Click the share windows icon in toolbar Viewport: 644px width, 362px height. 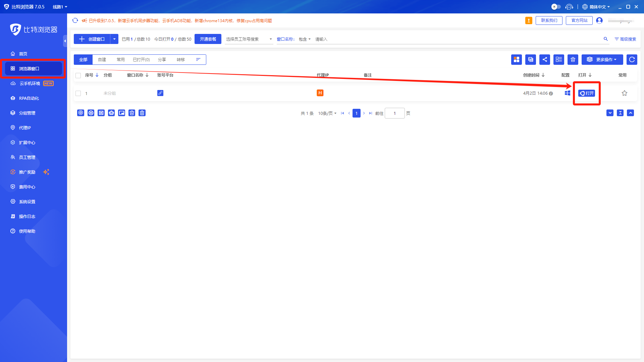point(544,59)
